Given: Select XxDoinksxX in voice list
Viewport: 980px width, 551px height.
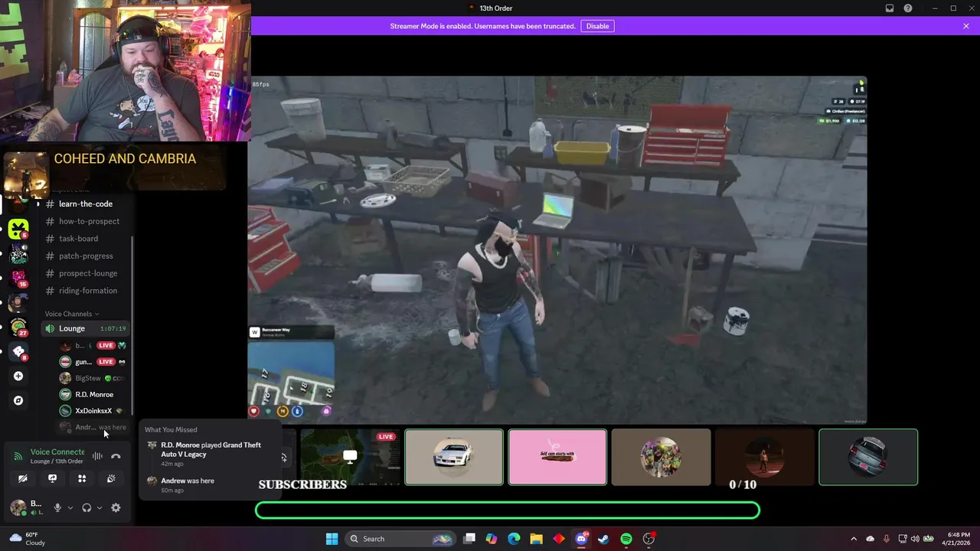Looking at the screenshot, I should coord(93,411).
